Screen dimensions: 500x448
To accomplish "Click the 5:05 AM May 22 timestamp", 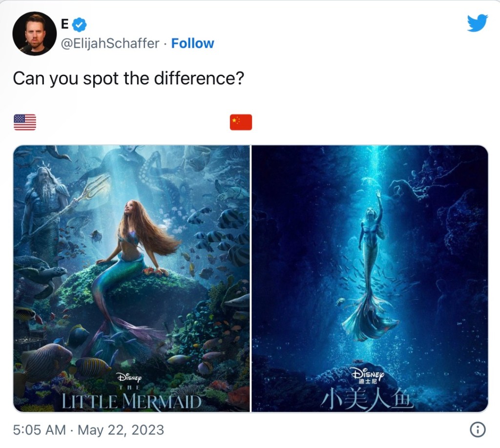I will [88, 430].
